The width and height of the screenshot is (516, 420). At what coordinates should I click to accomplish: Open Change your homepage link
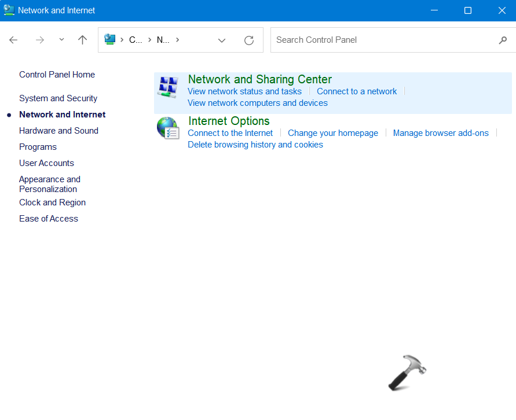[333, 133]
